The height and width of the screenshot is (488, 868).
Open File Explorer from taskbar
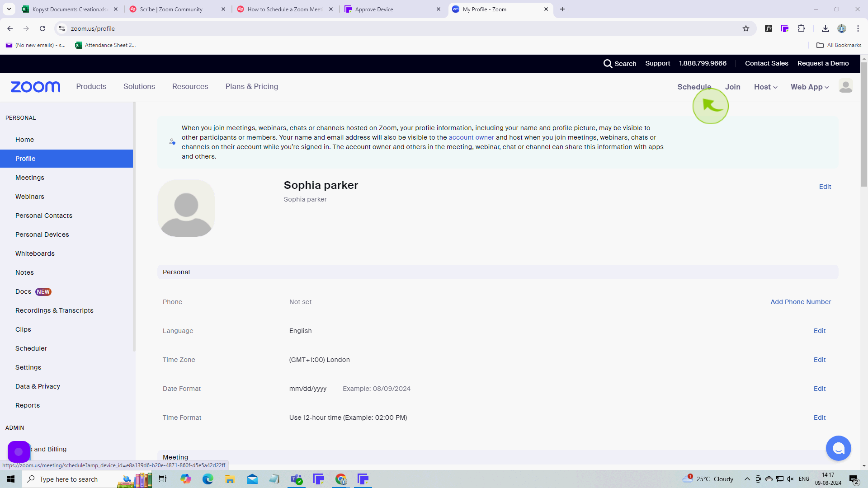[230, 479]
